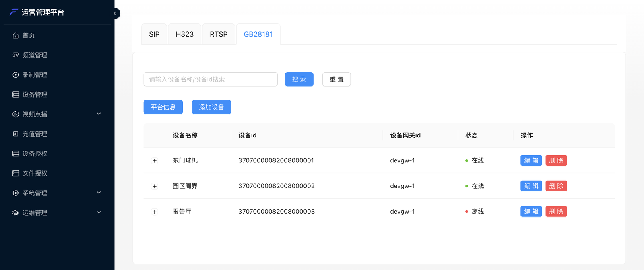Click the channel icon beside 频道管理
The width and height of the screenshot is (644, 270).
16,55
